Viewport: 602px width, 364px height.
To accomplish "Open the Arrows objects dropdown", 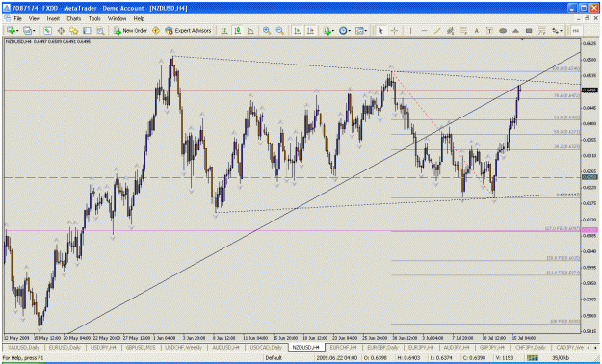I will coord(557,31).
